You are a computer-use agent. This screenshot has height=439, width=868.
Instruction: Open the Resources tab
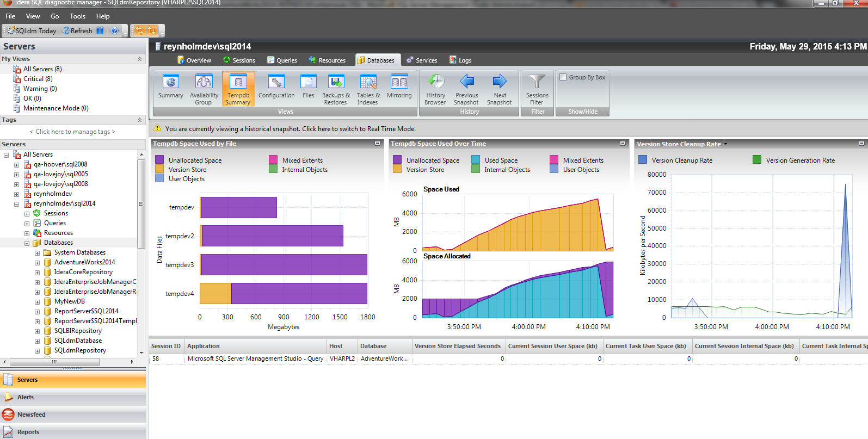pos(327,60)
